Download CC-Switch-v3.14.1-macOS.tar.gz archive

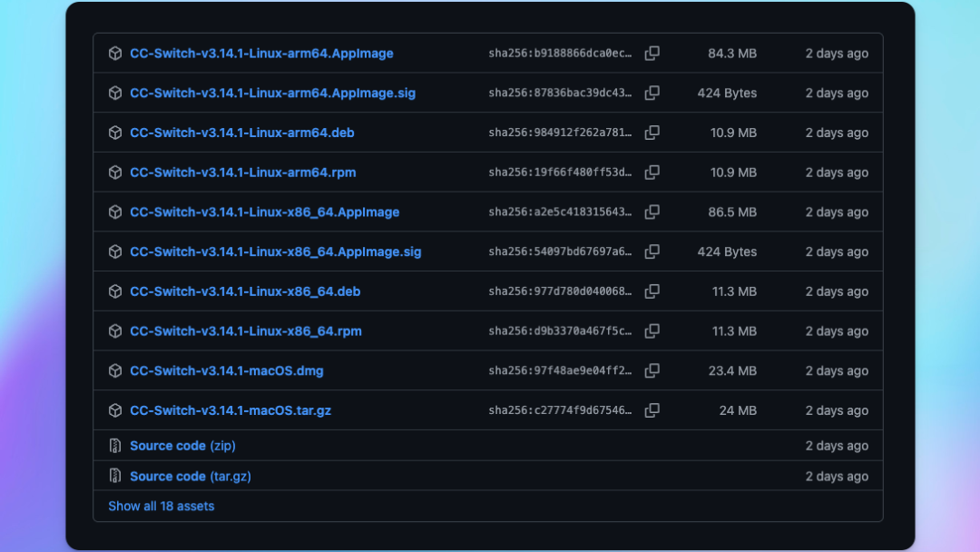click(x=230, y=410)
